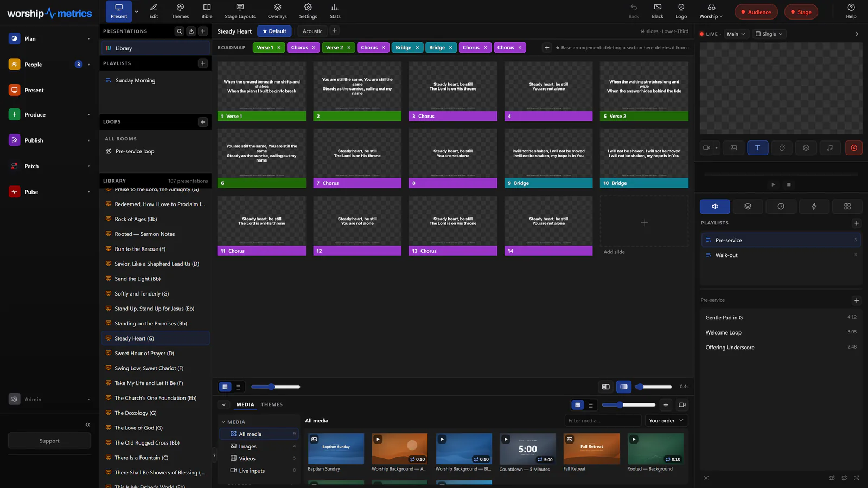Viewport: 868px width, 488px height.
Task: Click the Support button
Action: 49,441
